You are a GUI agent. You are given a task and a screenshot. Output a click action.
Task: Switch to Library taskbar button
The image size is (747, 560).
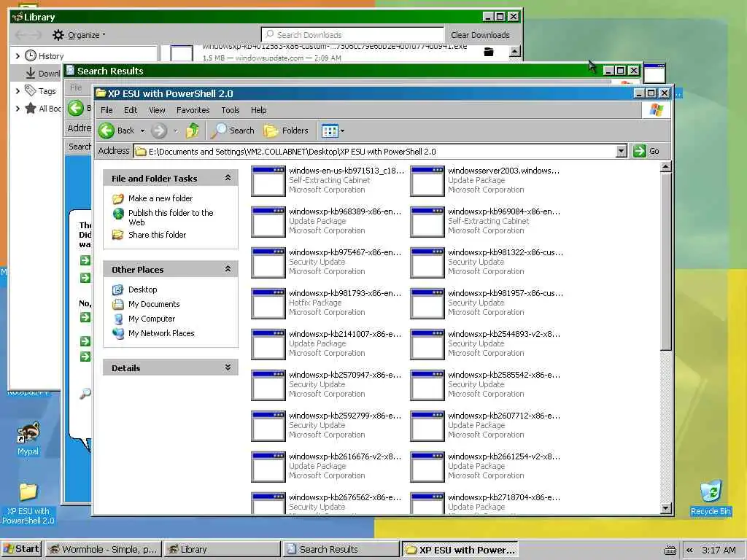coord(222,550)
